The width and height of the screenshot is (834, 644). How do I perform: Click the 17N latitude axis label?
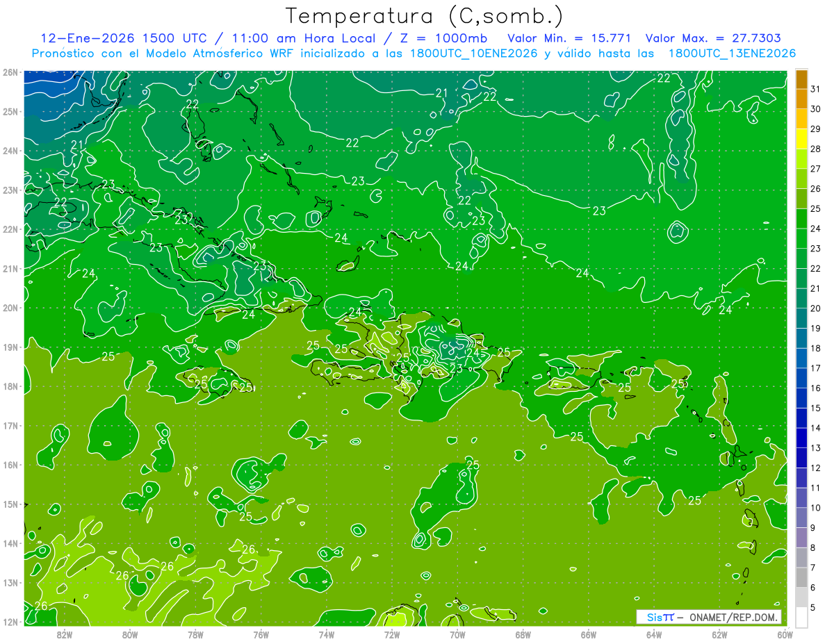10,425
